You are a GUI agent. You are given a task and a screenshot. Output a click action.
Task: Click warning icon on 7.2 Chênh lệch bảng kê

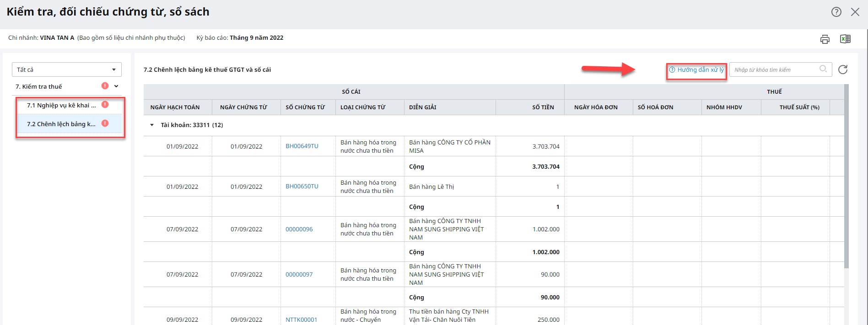tap(105, 123)
